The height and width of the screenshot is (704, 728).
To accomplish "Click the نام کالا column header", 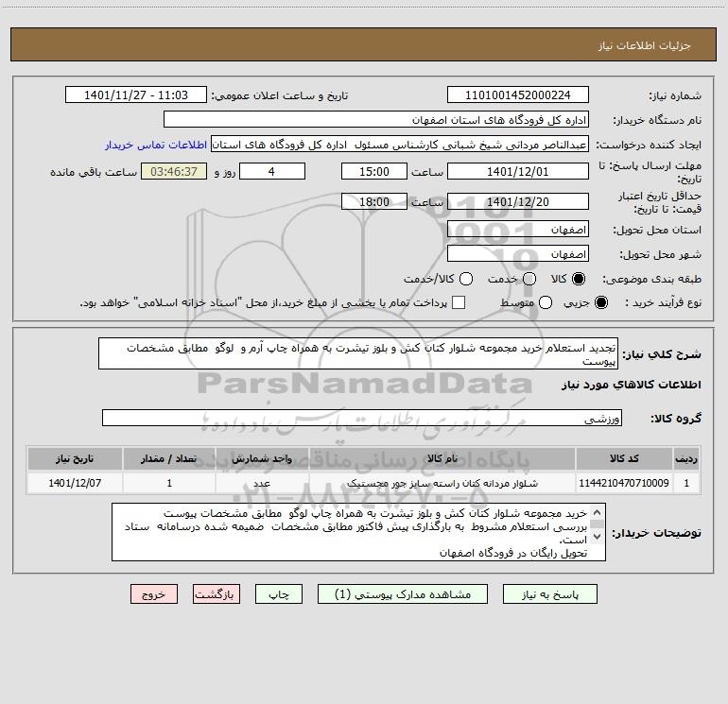I will (442, 458).
